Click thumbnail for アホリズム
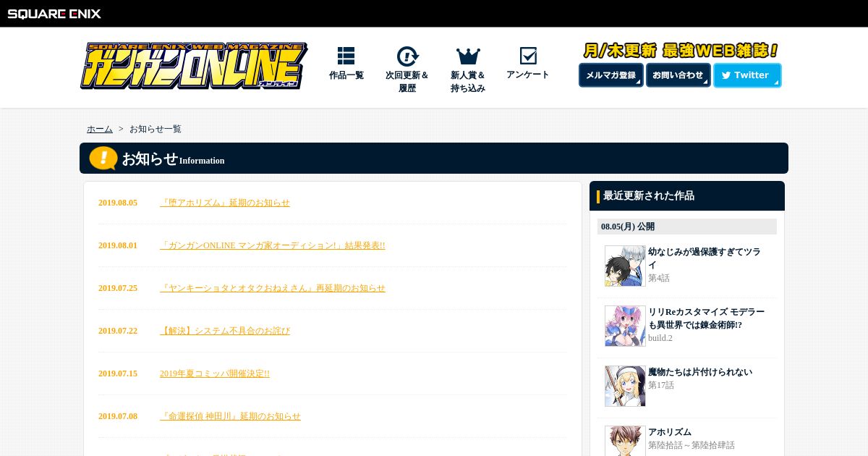Screen dimensions: 868x456 (x=625, y=441)
